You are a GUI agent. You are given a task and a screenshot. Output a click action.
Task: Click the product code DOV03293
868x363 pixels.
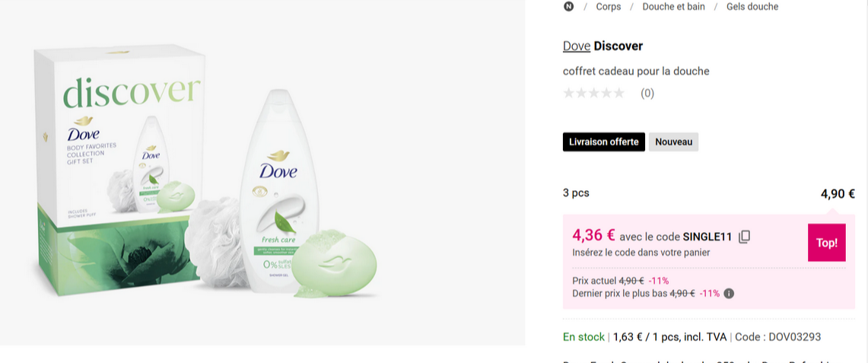pyautogui.click(x=794, y=337)
